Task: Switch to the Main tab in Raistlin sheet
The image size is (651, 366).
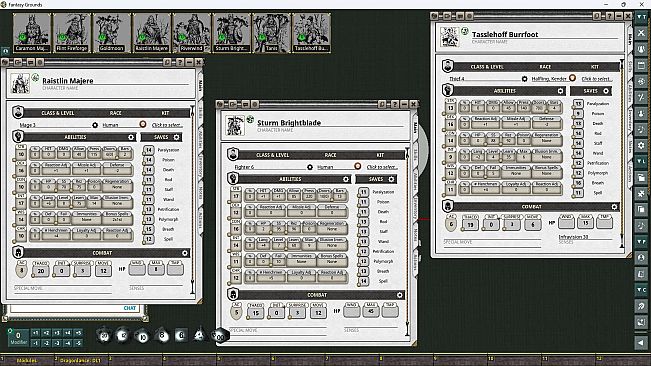Action: click(200, 85)
